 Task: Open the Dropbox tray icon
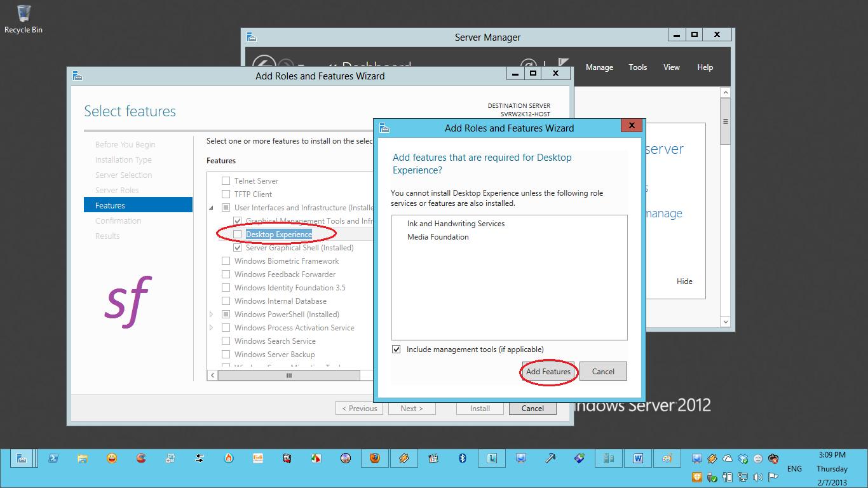743,459
